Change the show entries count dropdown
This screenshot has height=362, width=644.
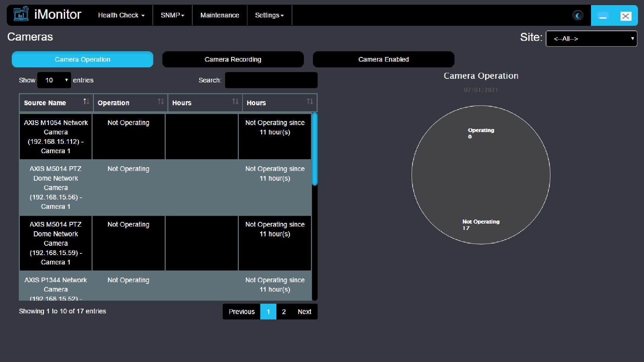[54, 80]
